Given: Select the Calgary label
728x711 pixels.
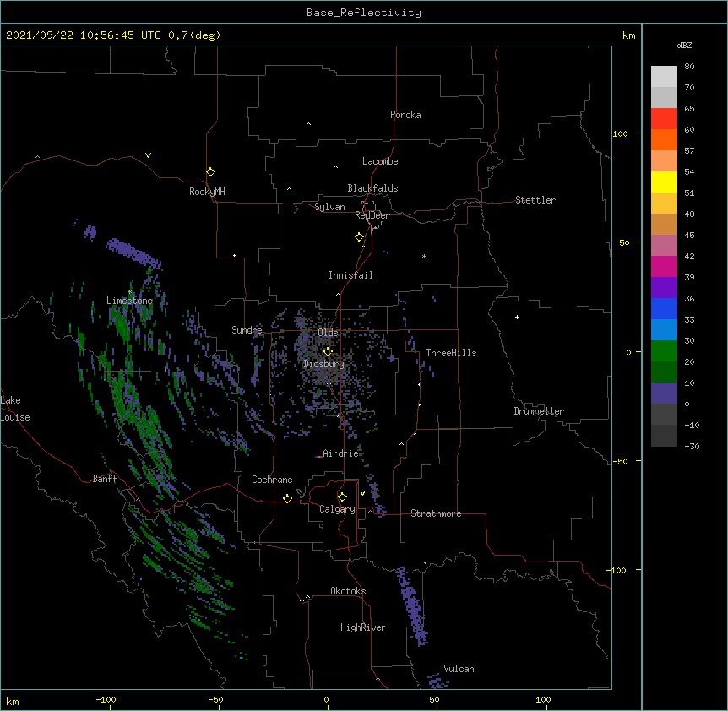Looking at the screenshot, I should 337,509.
